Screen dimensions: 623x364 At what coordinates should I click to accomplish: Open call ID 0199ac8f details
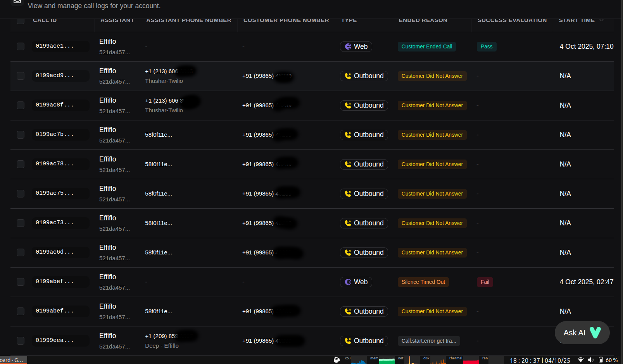pyautogui.click(x=54, y=105)
